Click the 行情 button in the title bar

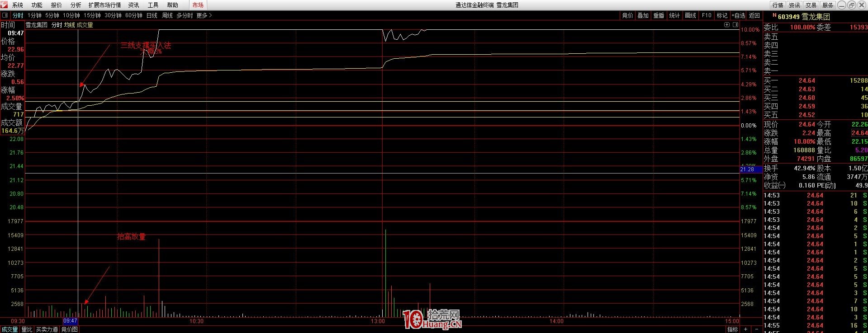coord(778,5)
